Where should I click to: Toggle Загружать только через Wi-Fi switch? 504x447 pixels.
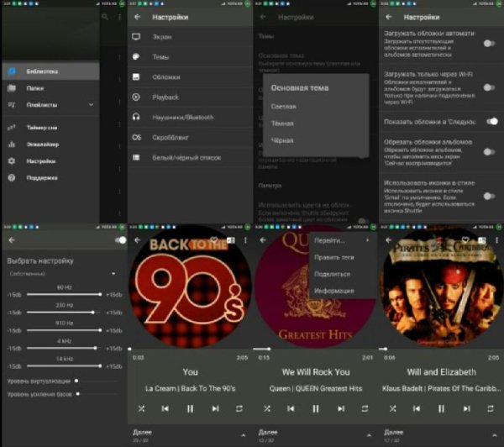point(490,87)
